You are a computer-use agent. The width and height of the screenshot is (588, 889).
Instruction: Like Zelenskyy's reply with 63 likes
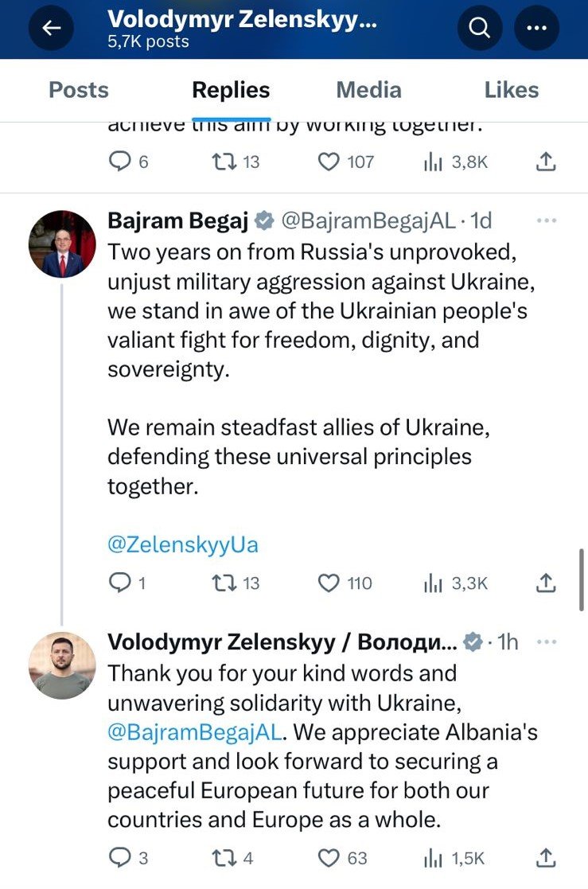[329, 858]
